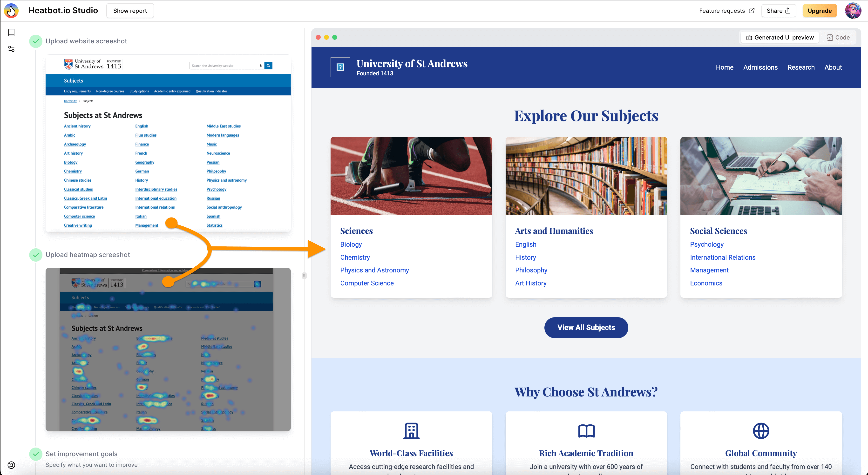Click the Heatbot flame logo icon

tap(11, 10)
